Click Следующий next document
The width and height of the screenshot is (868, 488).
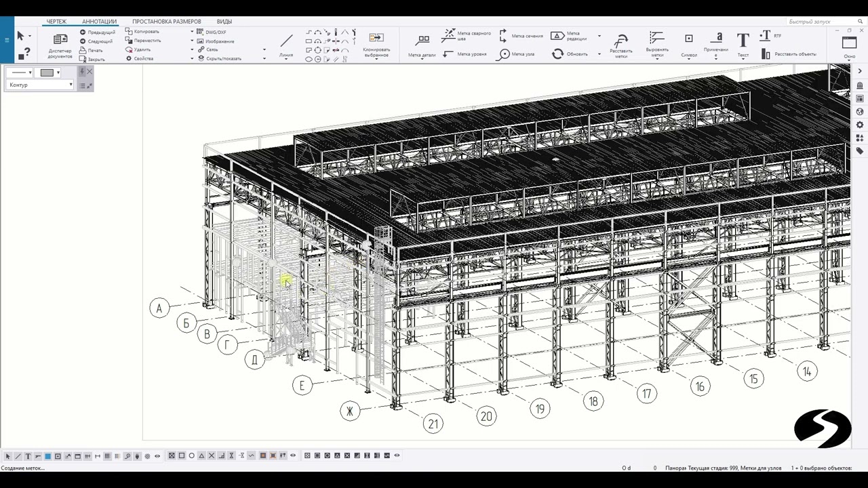click(96, 41)
